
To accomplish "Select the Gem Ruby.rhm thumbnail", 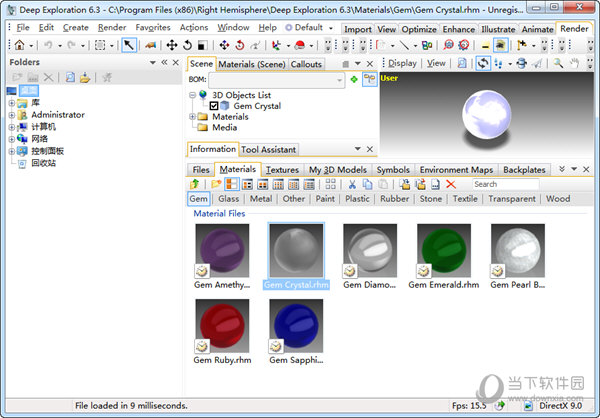I will (222, 326).
